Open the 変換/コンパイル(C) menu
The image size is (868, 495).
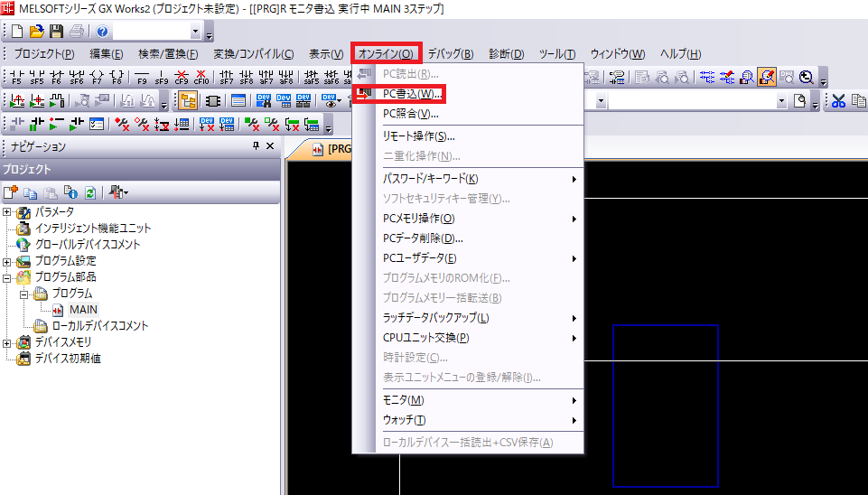254,53
